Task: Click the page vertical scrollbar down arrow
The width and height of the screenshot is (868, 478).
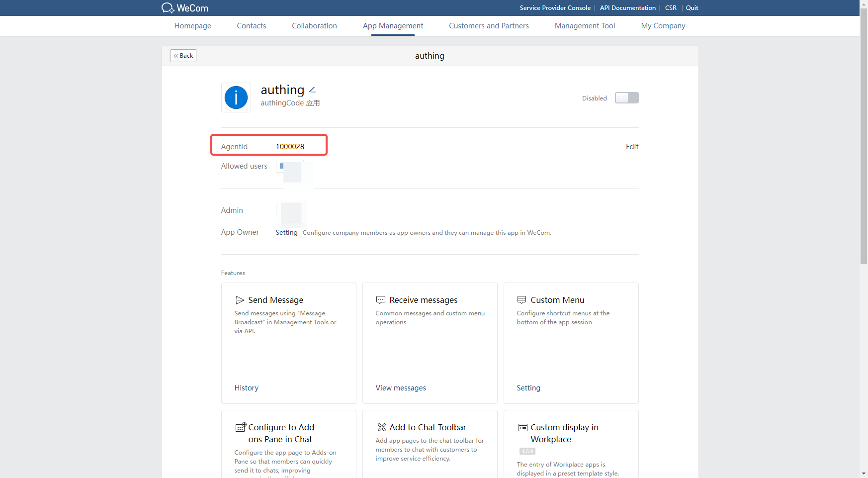Action: pyautogui.click(x=864, y=473)
